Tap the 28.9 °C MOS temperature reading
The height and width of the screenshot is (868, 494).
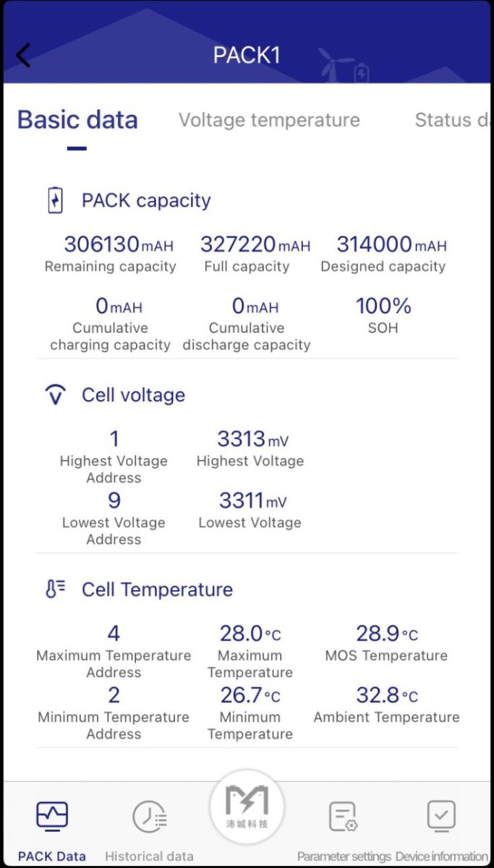click(x=387, y=634)
